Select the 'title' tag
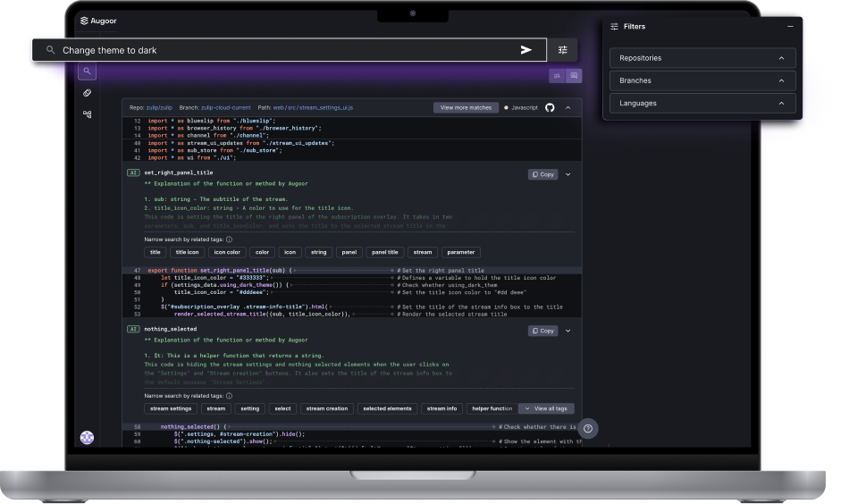The image size is (849, 504). 156,252
